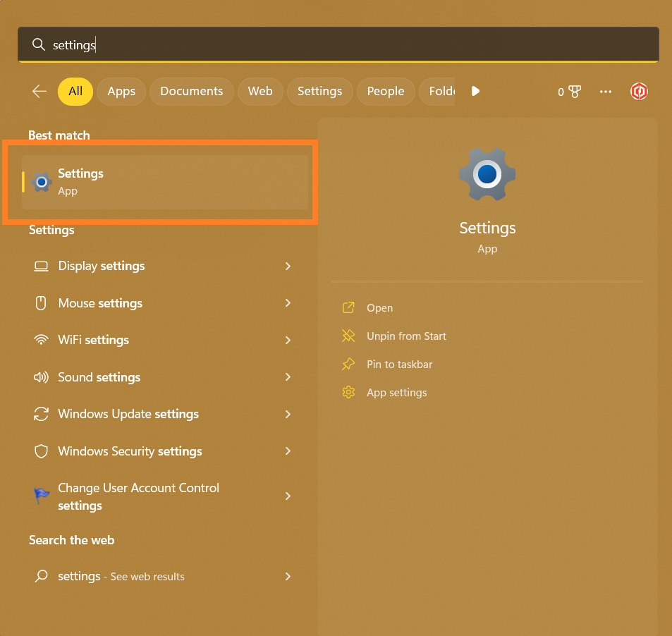
Task: Click the Windows Security shield icon
Action: (x=41, y=451)
